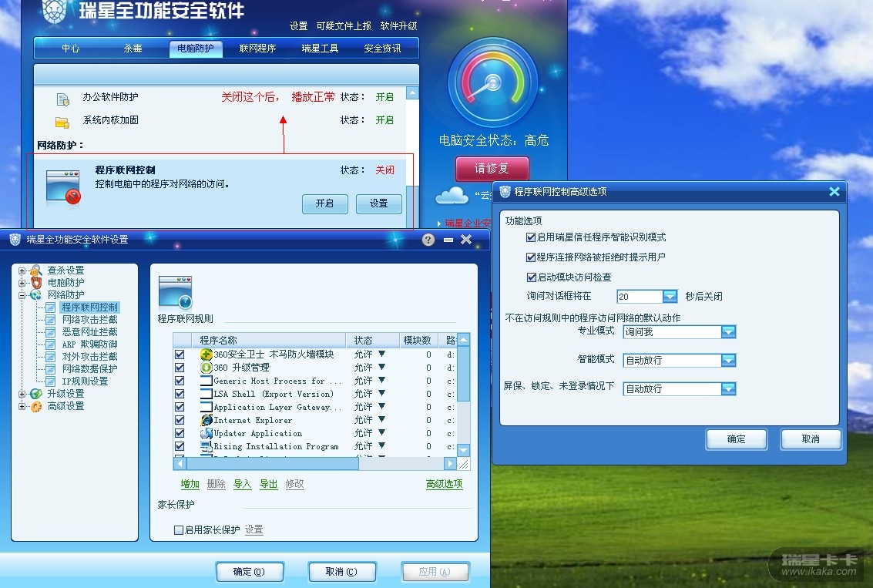This screenshot has height=588, width=873.
Task: Click the rule list horizontal scrollbar
Action: pyautogui.click(x=273, y=463)
